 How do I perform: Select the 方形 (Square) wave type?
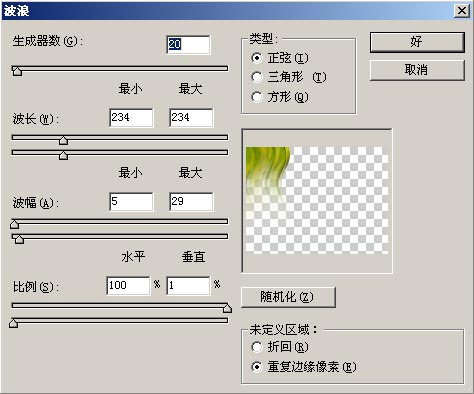click(279, 97)
